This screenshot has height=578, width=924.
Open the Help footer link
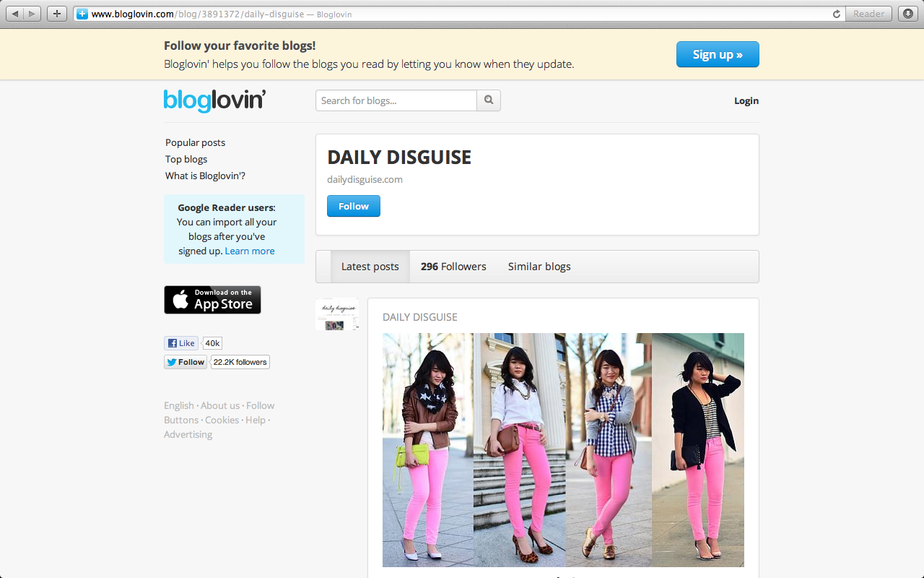[x=256, y=420]
